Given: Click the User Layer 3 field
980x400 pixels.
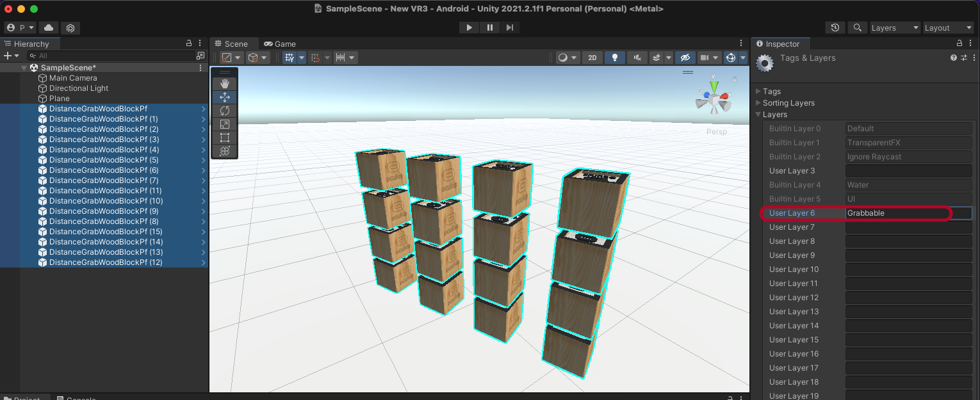Looking at the screenshot, I should point(908,171).
